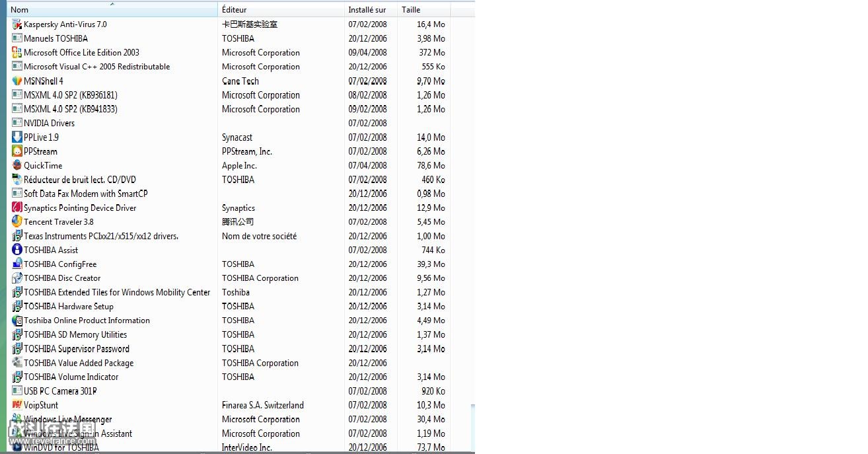This screenshot has width=868, height=454.
Task: Click the Apple Inc. publisher cell
Action: click(239, 165)
